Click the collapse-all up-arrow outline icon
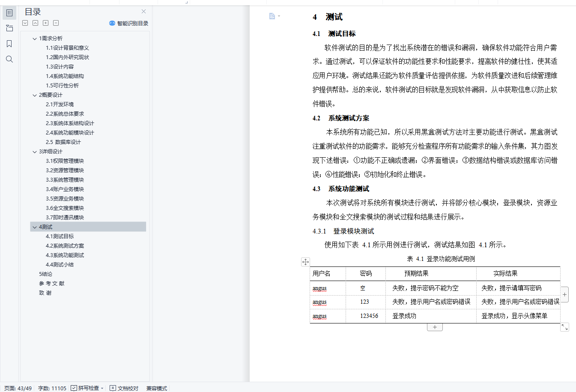576x392 pixels. 36,23
